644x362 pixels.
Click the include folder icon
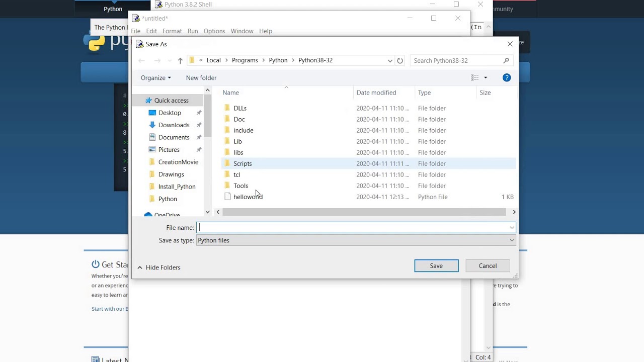pyautogui.click(x=227, y=130)
